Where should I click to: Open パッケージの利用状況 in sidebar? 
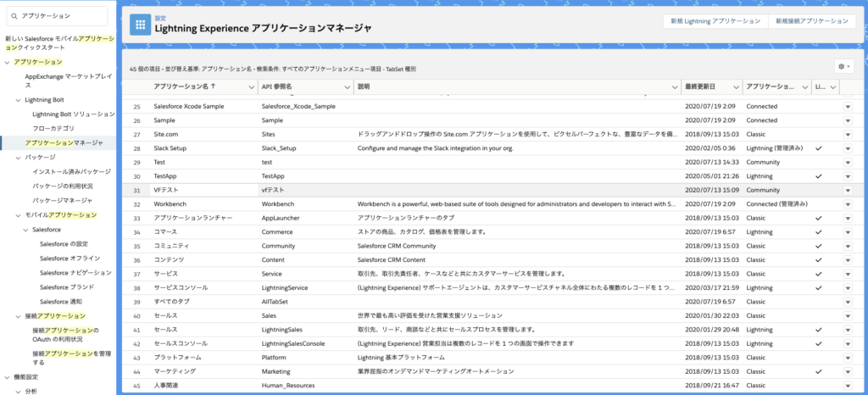pos(64,186)
